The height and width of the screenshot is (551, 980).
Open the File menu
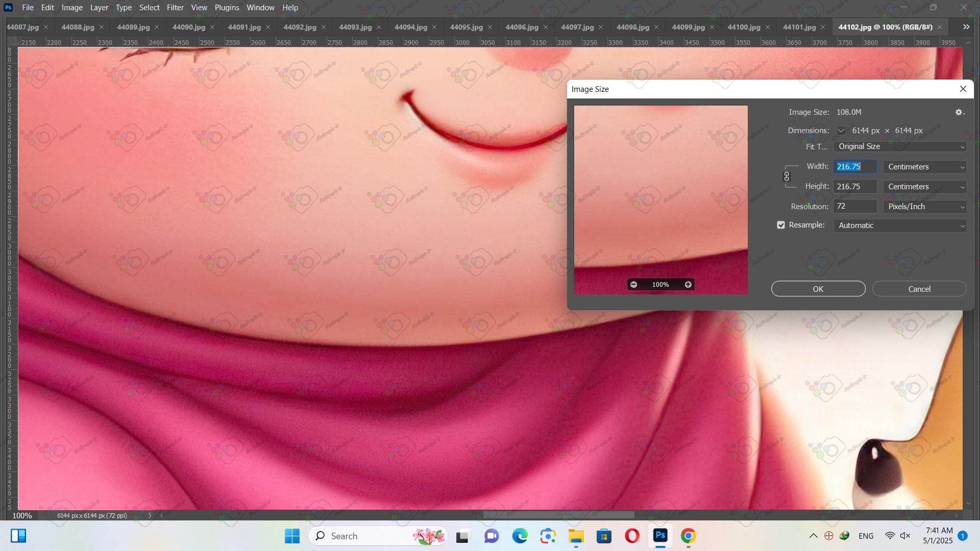coord(28,8)
